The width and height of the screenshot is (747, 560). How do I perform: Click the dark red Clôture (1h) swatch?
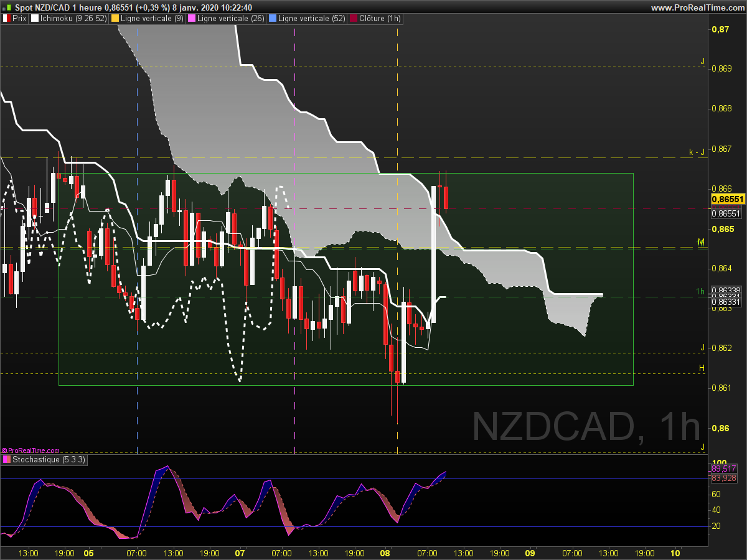(353, 19)
